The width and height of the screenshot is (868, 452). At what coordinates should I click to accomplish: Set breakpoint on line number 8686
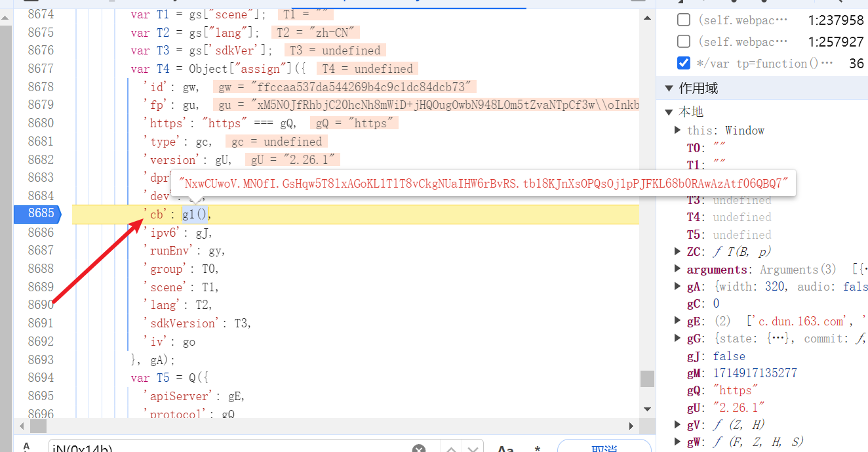(x=41, y=232)
